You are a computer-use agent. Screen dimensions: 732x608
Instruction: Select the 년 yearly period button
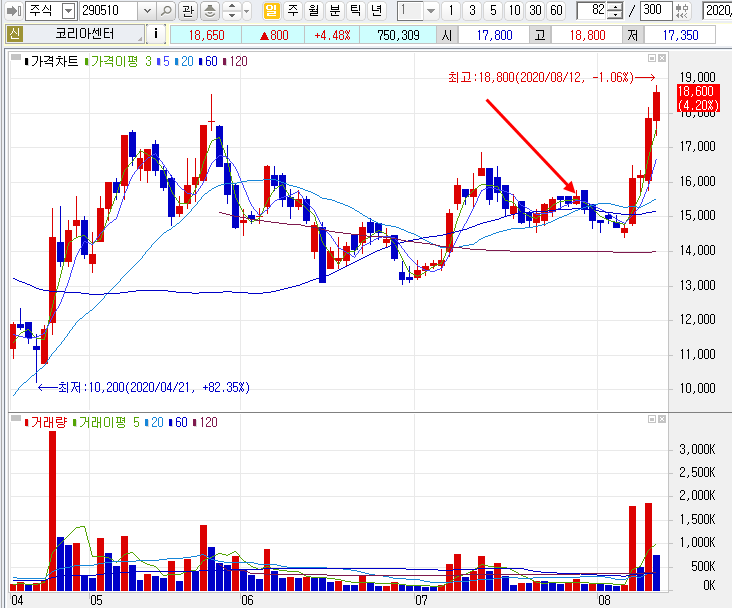tap(376, 10)
